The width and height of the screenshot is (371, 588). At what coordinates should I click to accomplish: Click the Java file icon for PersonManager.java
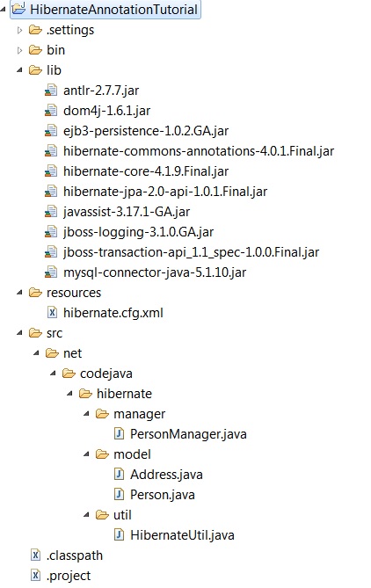tap(119, 434)
